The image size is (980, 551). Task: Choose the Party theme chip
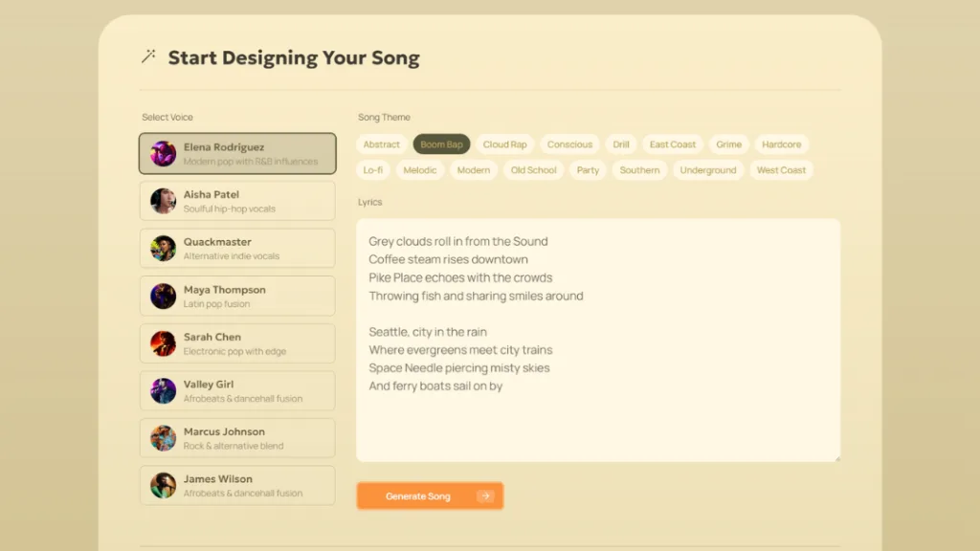pos(588,170)
